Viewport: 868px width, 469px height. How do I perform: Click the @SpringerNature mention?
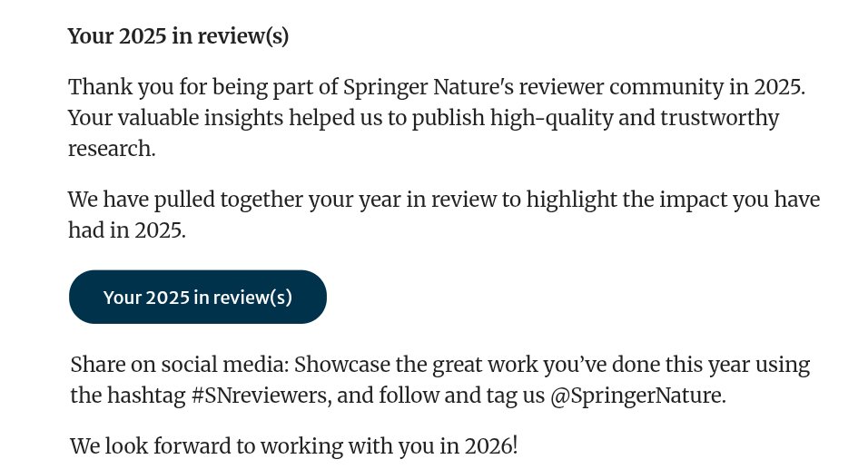pyautogui.click(x=636, y=396)
